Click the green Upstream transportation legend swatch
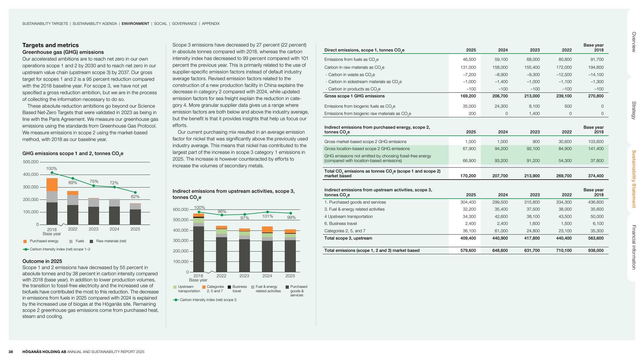This screenshot has height=363, width=644. (175, 287)
